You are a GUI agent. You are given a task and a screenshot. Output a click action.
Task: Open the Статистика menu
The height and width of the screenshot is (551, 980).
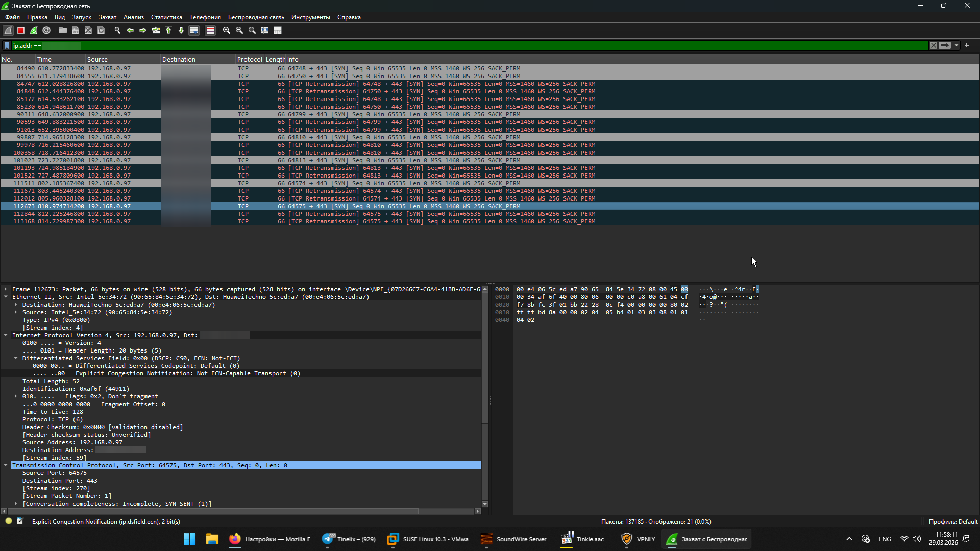166,17
